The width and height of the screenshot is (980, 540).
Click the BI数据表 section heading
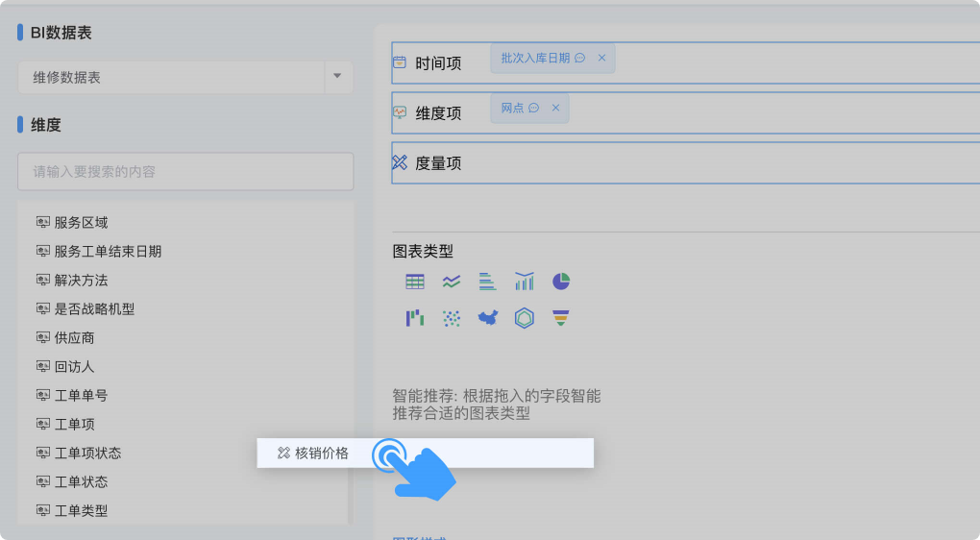tap(61, 33)
